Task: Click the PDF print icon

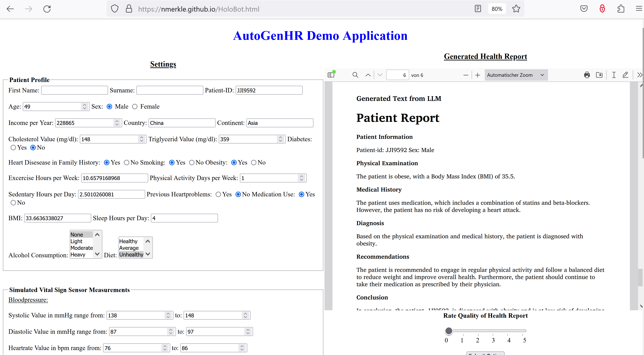Action: coord(587,75)
